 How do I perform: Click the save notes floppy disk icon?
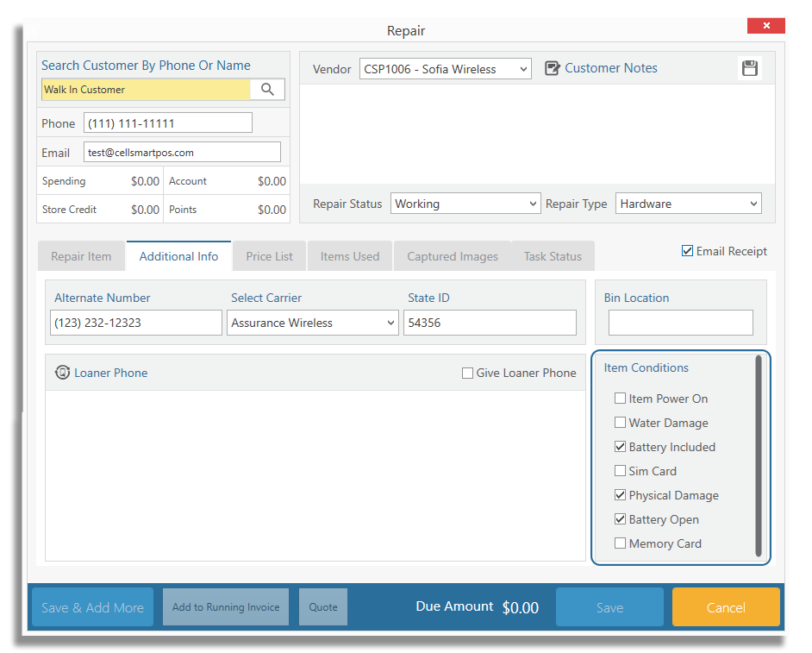coord(749,68)
